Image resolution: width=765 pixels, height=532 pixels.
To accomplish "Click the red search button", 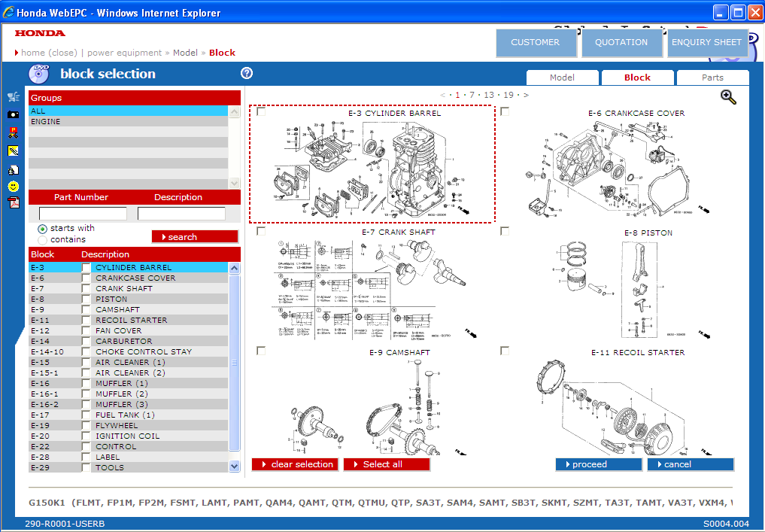I will (x=195, y=237).
